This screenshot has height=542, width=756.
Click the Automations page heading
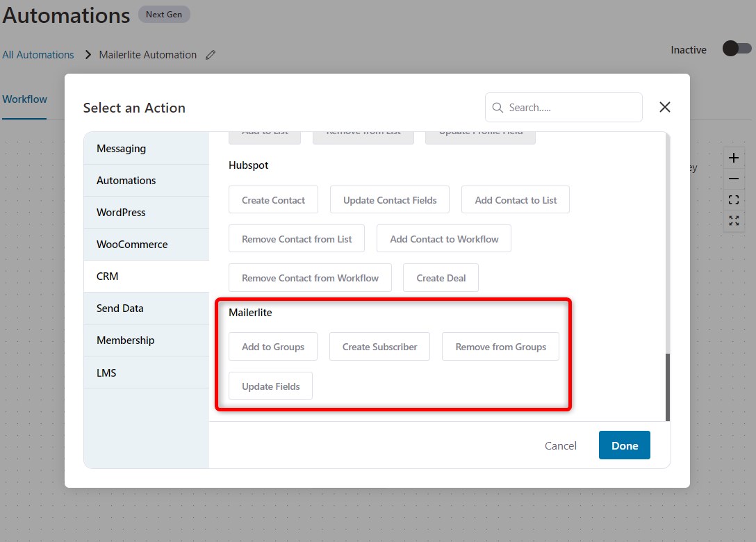tap(66, 15)
